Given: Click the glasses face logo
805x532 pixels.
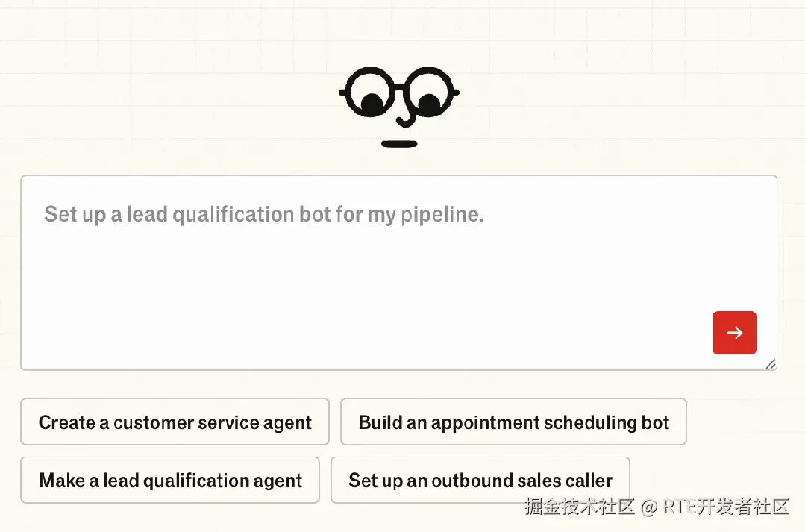Looking at the screenshot, I should [x=399, y=104].
